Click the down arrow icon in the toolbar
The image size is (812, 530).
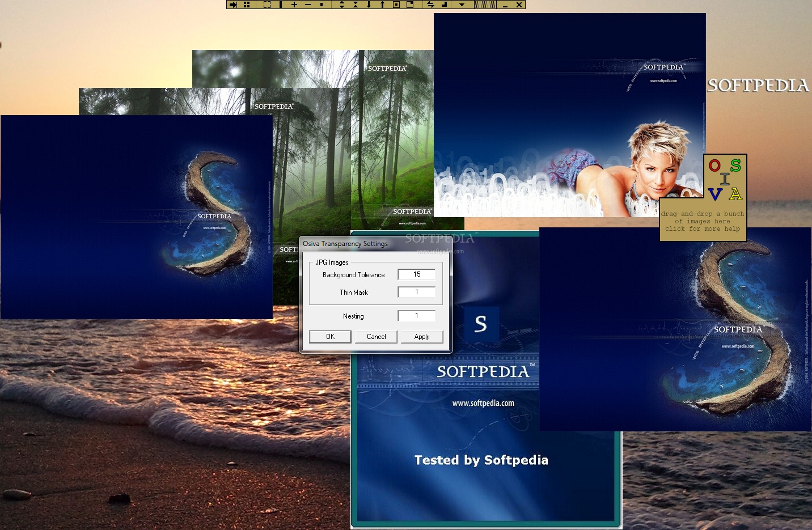[369, 5]
